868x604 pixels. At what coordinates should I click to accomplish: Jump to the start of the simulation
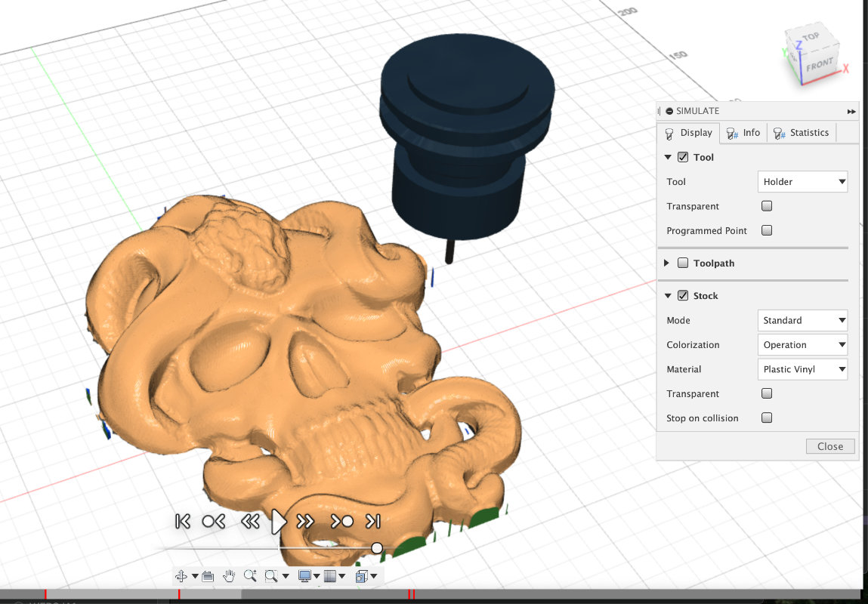182,521
